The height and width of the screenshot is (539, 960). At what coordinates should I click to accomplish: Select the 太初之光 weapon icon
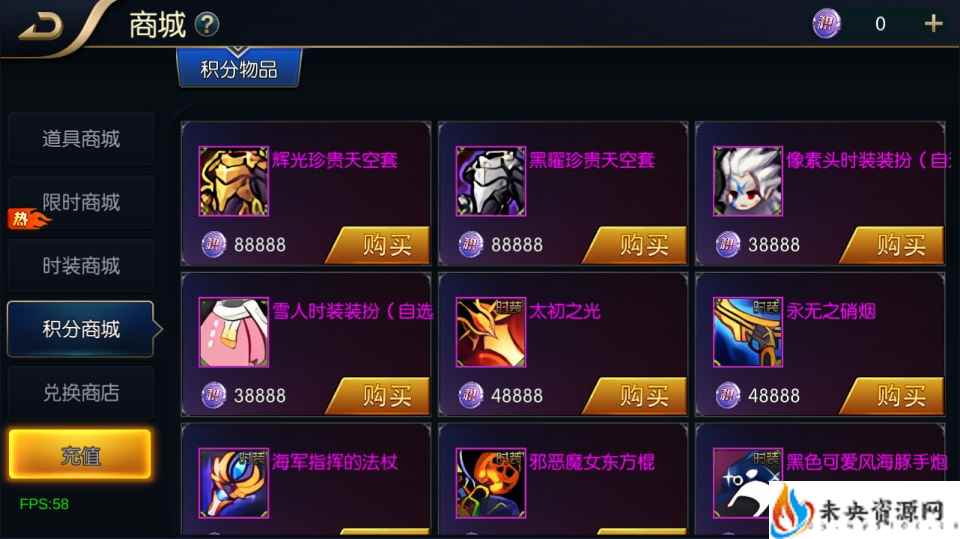491,332
